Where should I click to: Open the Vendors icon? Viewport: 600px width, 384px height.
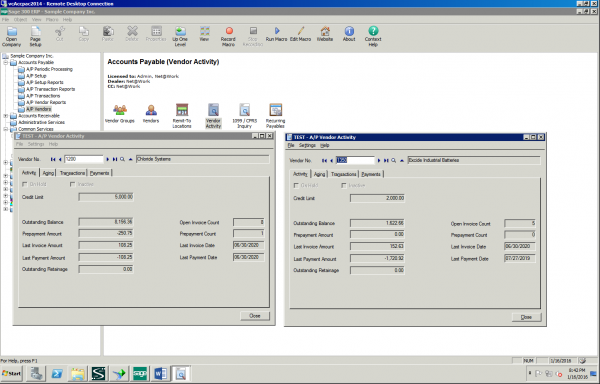coord(151,113)
